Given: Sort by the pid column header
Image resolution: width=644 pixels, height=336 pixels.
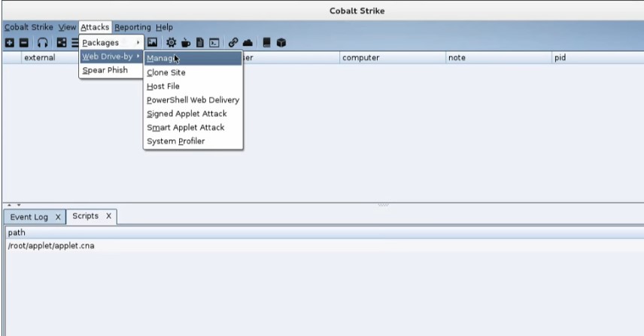Looking at the screenshot, I should tap(598, 57).
